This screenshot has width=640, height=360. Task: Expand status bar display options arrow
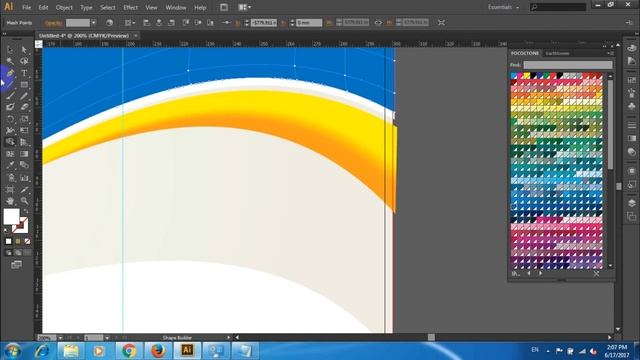point(228,338)
